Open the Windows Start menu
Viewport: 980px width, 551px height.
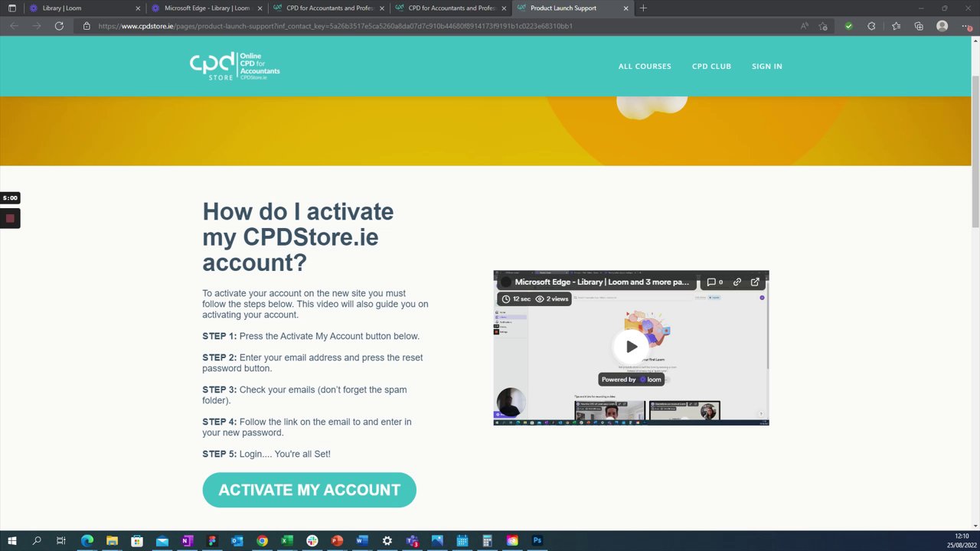[x=12, y=540]
